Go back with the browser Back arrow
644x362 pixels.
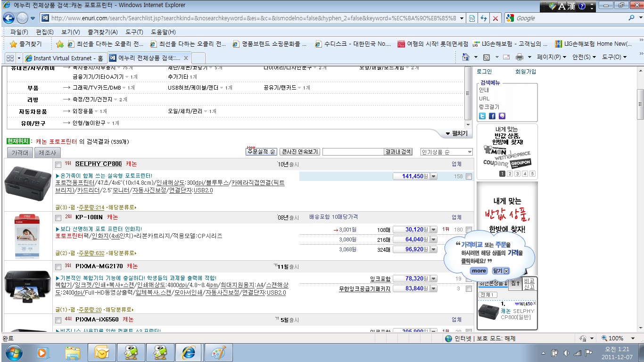pos(8,18)
